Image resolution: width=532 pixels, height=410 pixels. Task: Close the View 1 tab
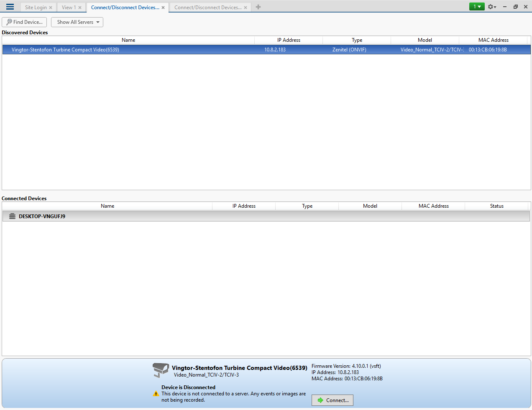click(80, 8)
